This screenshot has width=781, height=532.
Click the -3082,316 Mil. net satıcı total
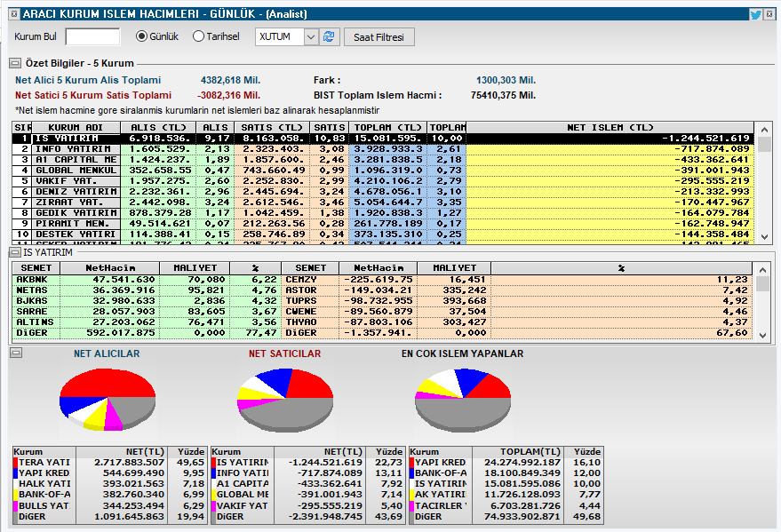pyautogui.click(x=229, y=95)
